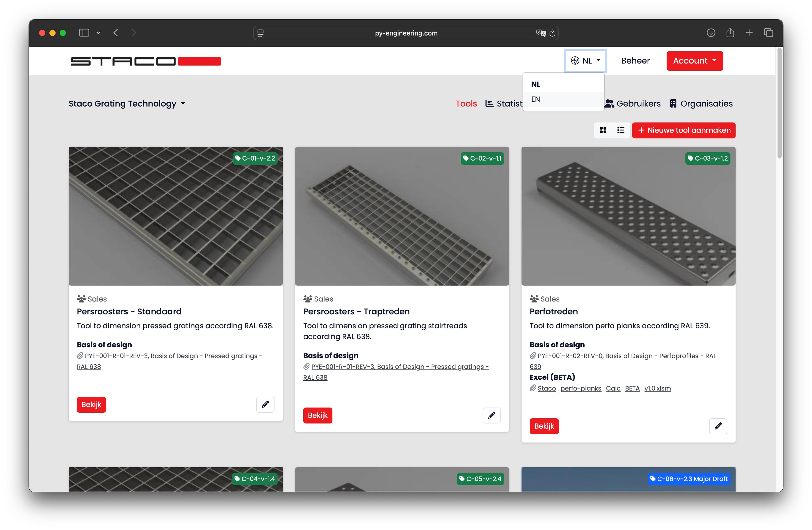This screenshot has height=530, width=812.
Task: Open Safari downloads icon
Action: [x=711, y=33]
